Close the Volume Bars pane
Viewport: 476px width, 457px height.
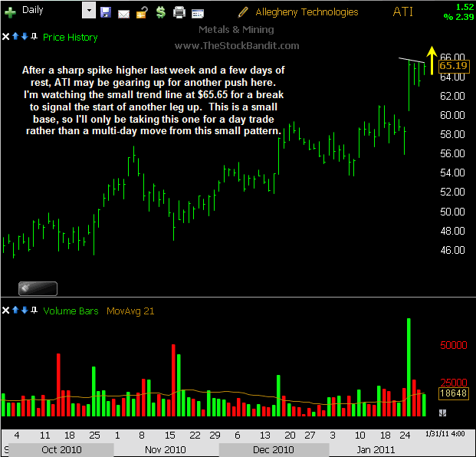point(7,311)
